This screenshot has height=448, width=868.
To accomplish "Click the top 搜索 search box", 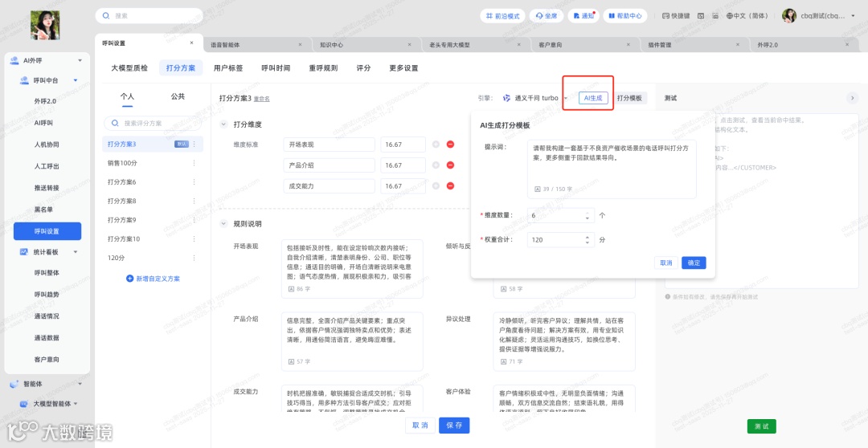I will 149,16.
